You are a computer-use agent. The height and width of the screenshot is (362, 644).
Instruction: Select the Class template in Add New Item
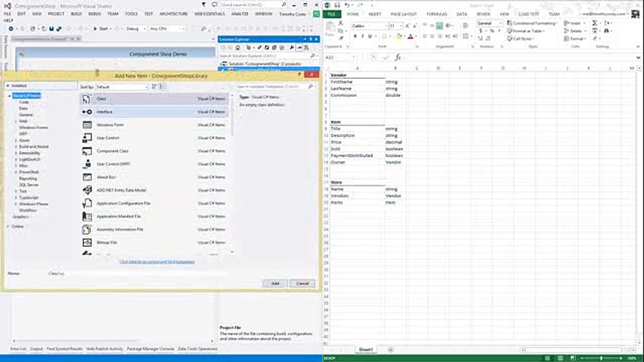click(154, 99)
